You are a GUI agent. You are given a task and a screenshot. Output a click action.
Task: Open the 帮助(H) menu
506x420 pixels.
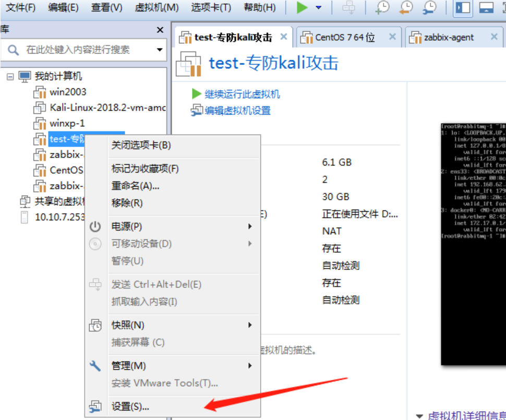coord(260,7)
